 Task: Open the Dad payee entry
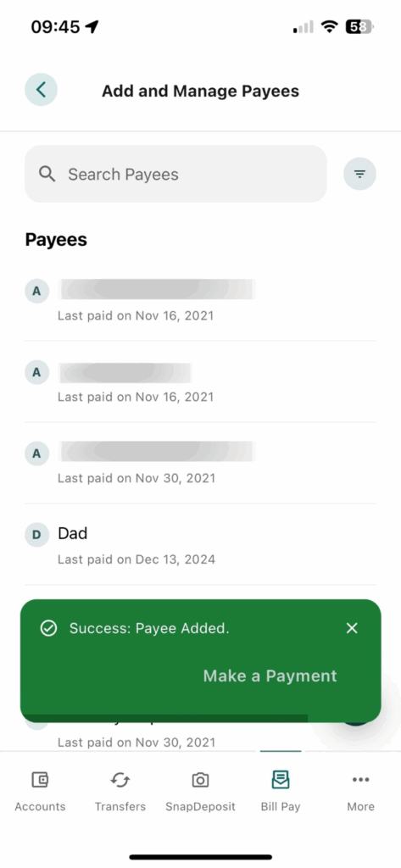pos(200,544)
